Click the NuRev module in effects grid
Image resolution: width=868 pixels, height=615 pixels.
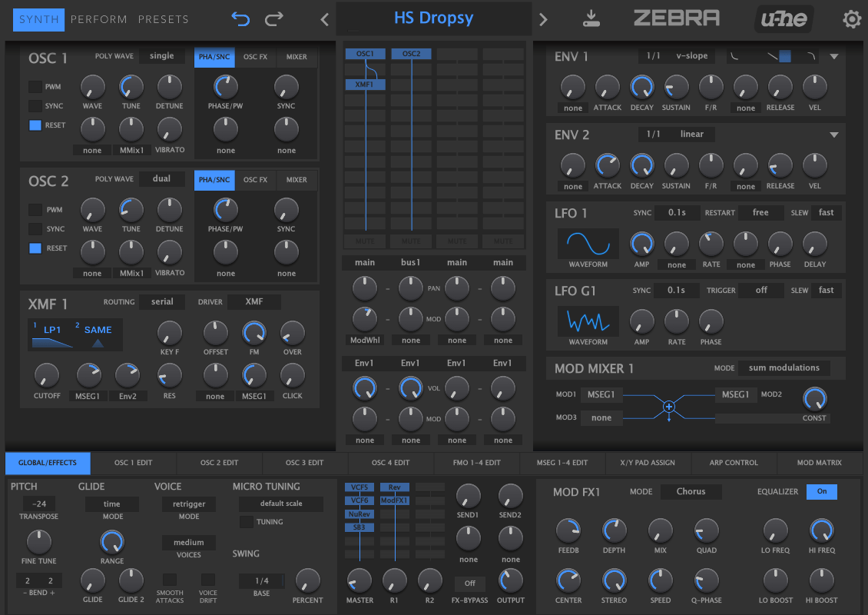[x=359, y=514]
